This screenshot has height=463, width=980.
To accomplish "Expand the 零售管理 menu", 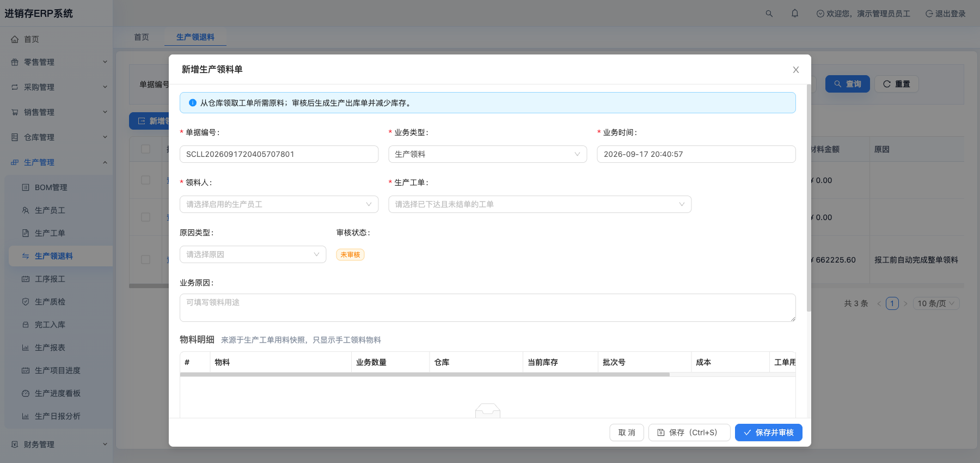I will (57, 62).
